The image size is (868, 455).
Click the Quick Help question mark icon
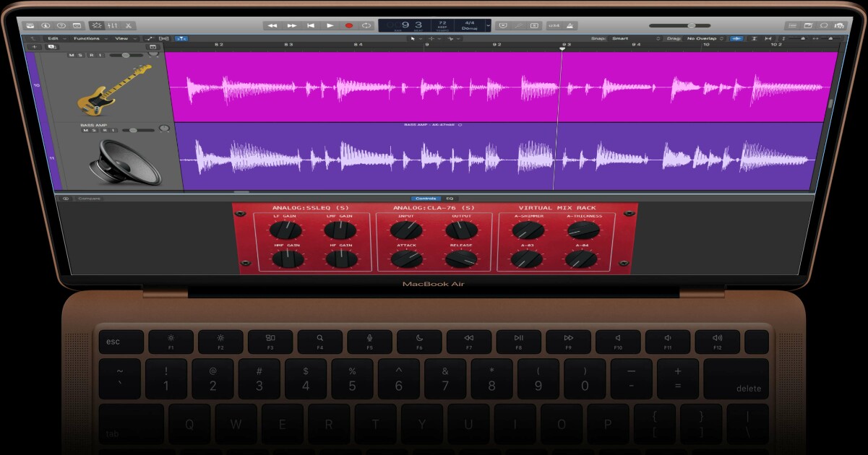click(61, 25)
